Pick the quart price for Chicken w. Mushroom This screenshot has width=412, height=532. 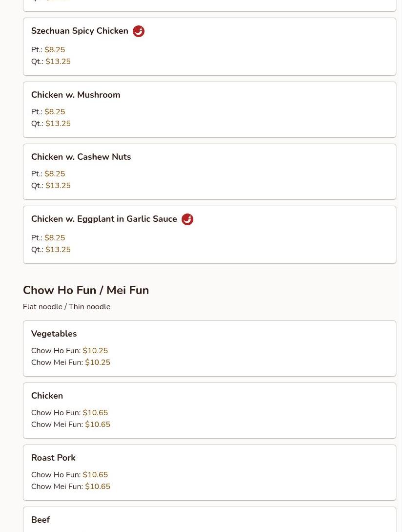pyautogui.click(x=58, y=124)
